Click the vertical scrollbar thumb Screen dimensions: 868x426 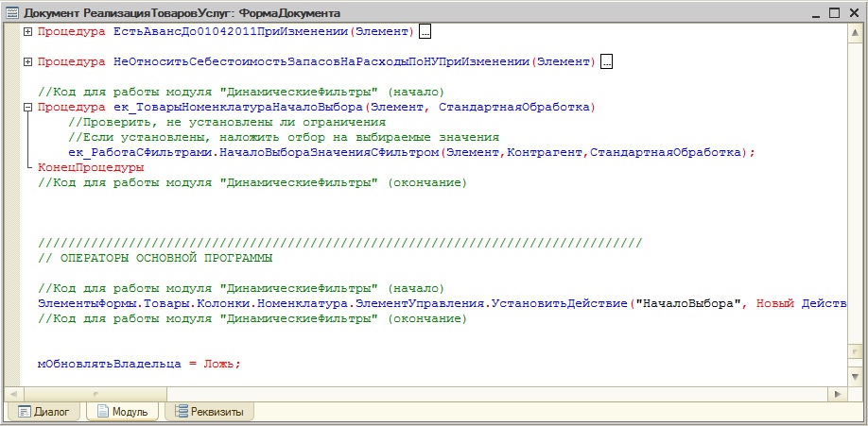pyautogui.click(x=856, y=350)
